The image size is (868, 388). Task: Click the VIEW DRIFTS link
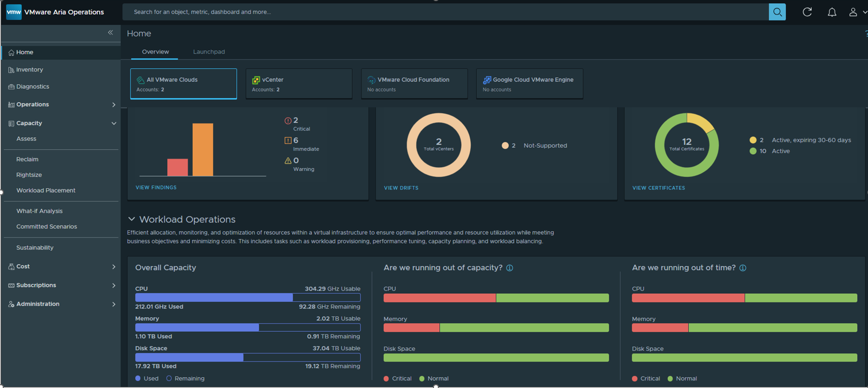[x=401, y=188]
